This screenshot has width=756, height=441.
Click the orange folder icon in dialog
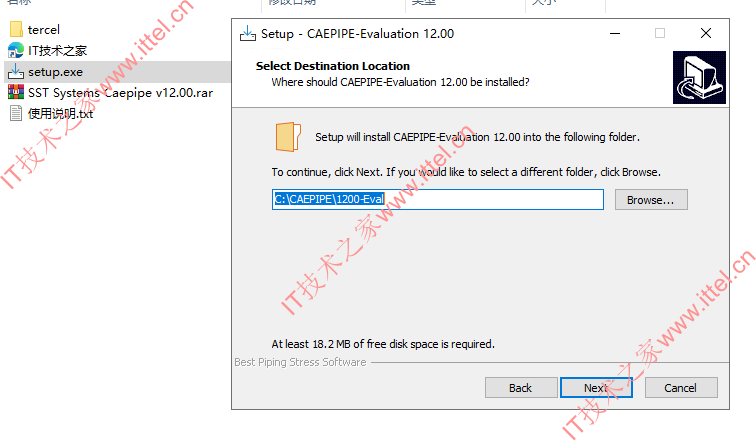(x=288, y=137)
